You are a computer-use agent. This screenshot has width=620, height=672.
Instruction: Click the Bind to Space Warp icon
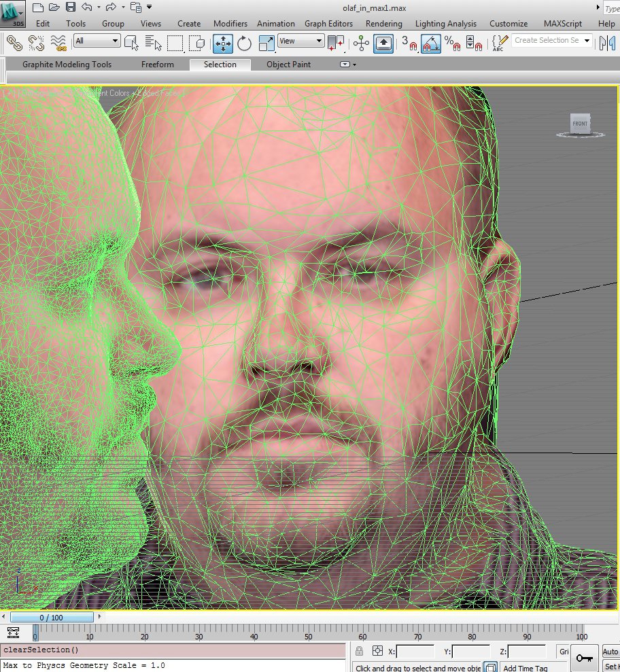point(59,43)
